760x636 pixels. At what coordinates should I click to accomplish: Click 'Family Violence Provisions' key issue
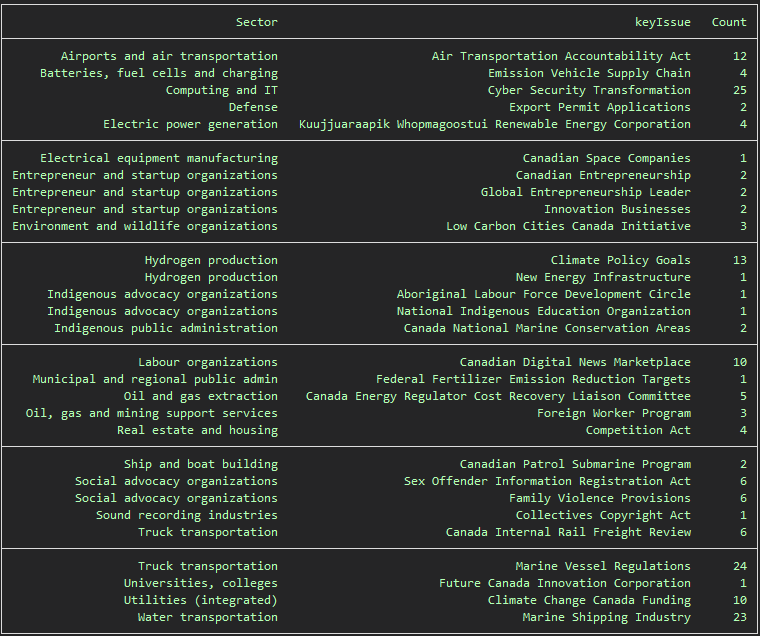[x=600, y=497]
